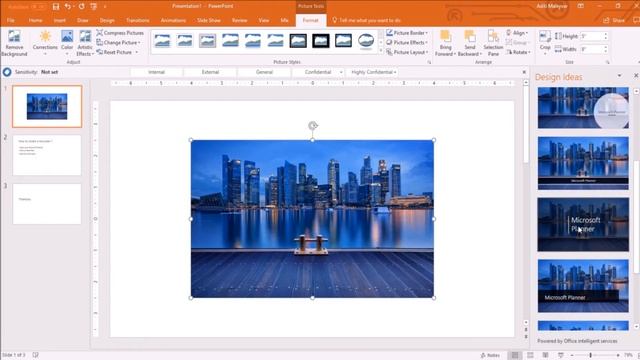Apply the first picture style thumbnail
640x360 pixels.
[x=162, y=41]
